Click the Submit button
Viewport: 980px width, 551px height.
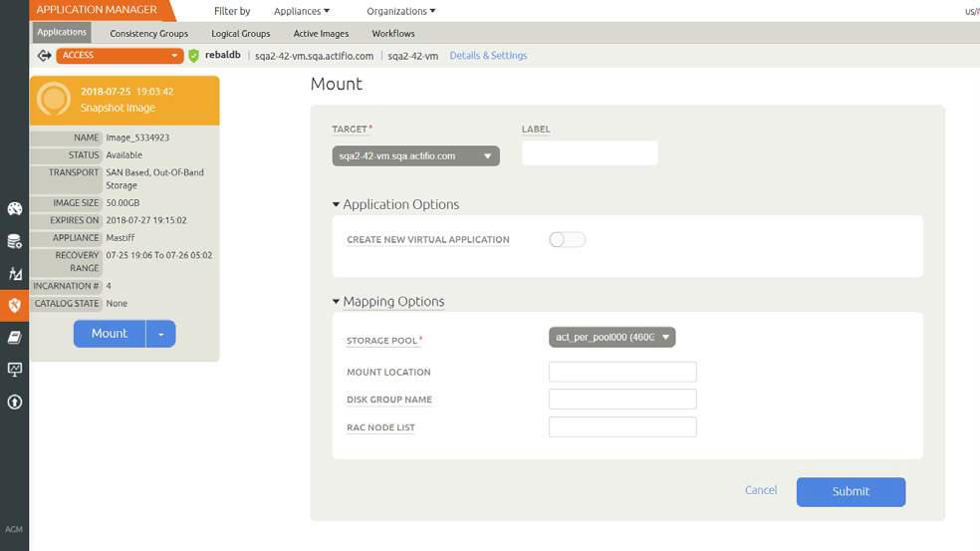click(x=851, y=491)
